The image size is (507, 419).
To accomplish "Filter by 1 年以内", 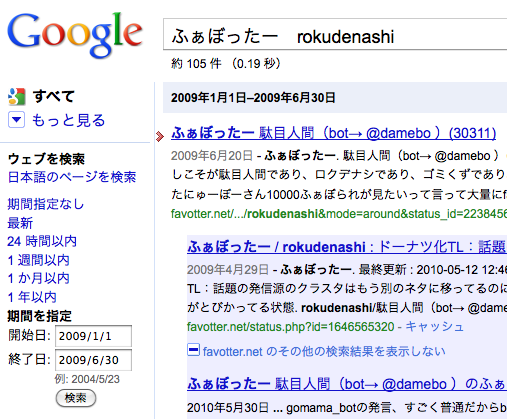I will 32,297.
